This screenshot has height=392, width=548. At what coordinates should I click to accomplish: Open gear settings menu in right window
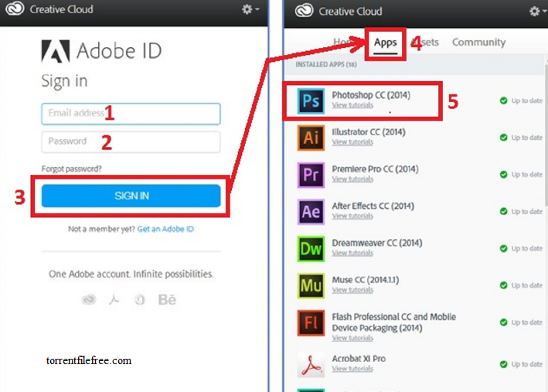pyautogui.click(x=537, y=11)
